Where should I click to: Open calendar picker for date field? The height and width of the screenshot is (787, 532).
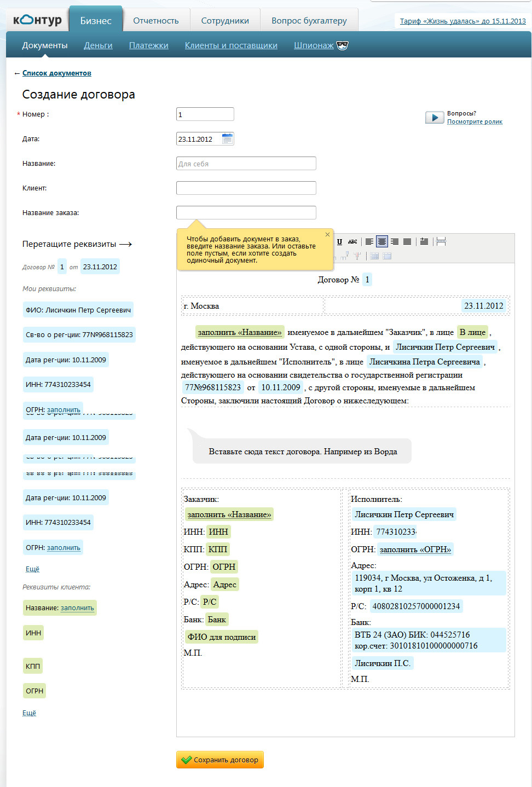pyautogui.click(x=227, y=139)
